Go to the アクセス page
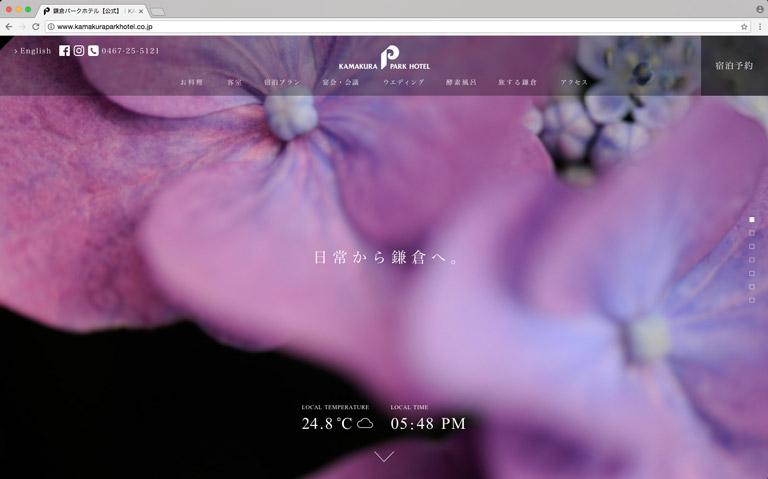Viewport: 768px width, 479px height. (574, 82)
